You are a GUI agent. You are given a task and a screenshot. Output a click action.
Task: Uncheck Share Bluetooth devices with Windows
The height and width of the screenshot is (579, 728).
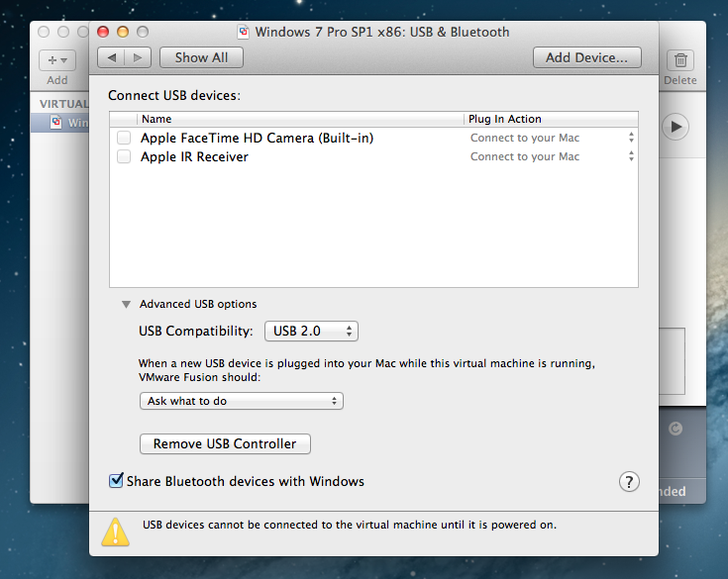pyautogui.click(x=116, y=481)
